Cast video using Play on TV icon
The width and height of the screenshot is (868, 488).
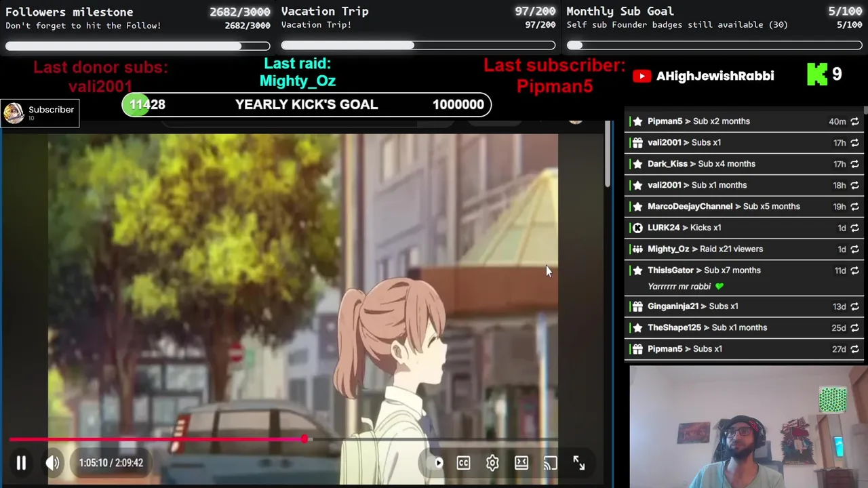coord(550,463)
